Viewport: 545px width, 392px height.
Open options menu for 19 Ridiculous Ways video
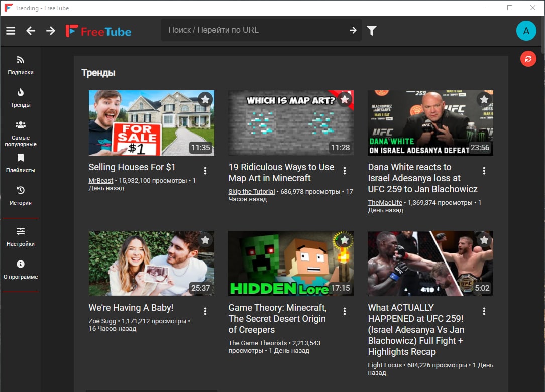pyautogui.click(x=345, y=171)
